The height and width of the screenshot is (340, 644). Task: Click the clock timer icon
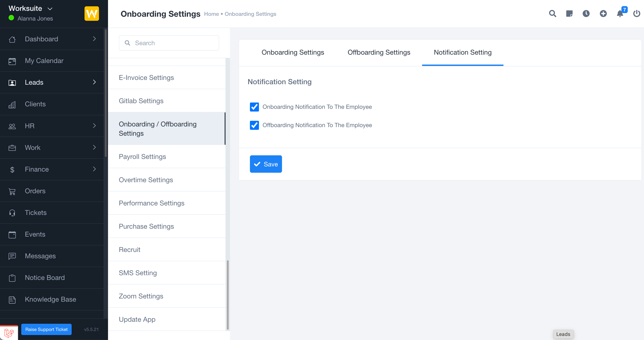click(x=586, y=14)
